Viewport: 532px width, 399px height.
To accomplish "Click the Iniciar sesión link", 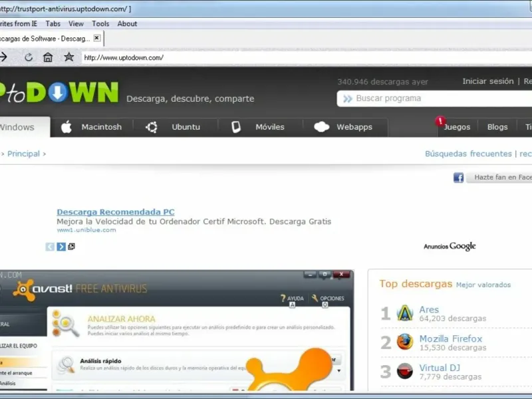I will 488,81.
